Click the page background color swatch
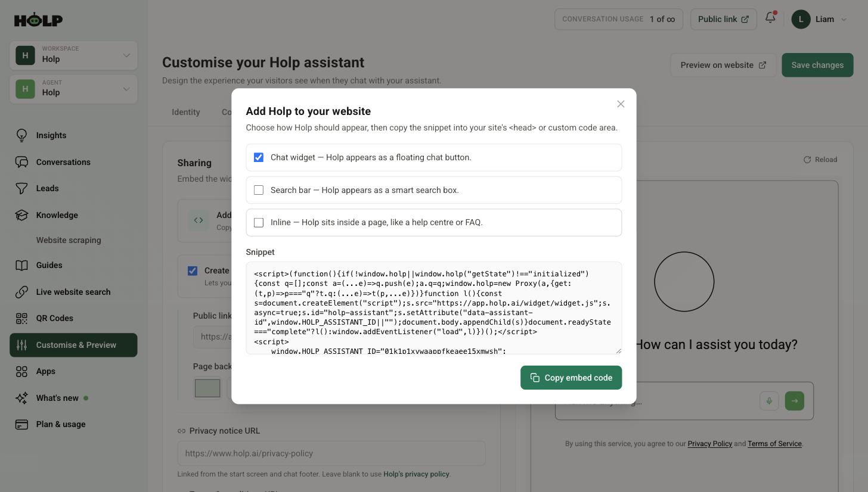868x492 pixels. 207,388
